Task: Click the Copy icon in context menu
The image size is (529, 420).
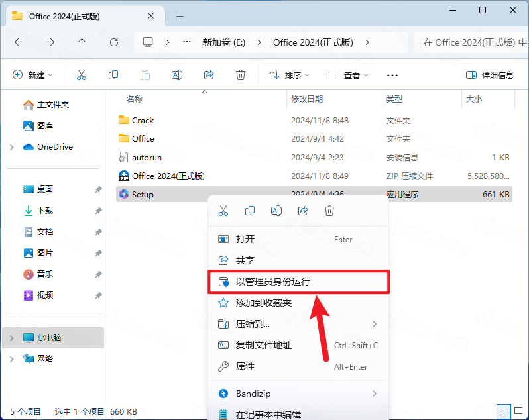Action: pyautogui.click(x=250, y=211)
